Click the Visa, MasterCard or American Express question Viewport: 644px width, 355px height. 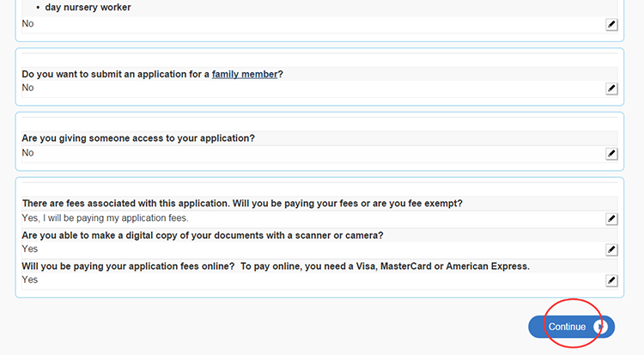pos(276,266)
